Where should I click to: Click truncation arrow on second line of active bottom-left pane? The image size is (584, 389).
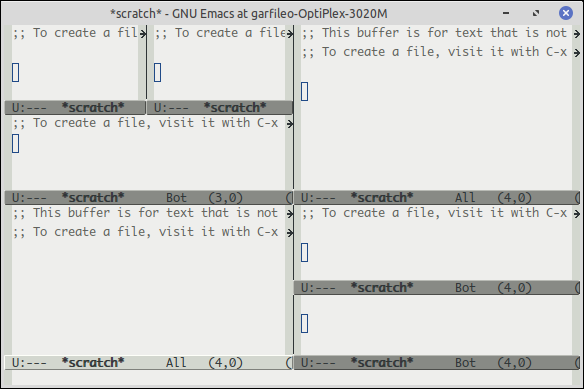(x=290, y=233)
